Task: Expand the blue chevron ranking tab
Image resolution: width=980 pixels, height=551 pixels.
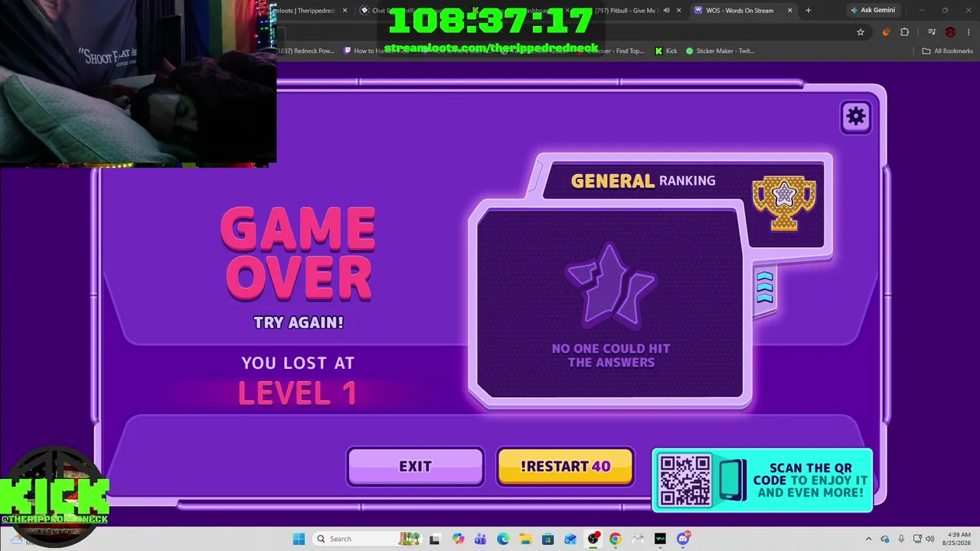Action: coord(765,288)
